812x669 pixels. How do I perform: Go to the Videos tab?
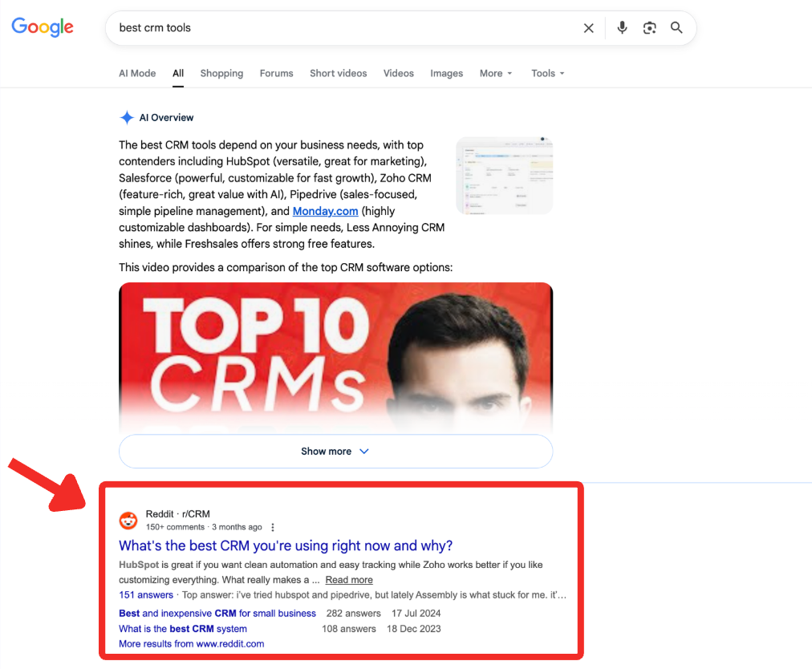pyautogui.click(x=398, y=74)
